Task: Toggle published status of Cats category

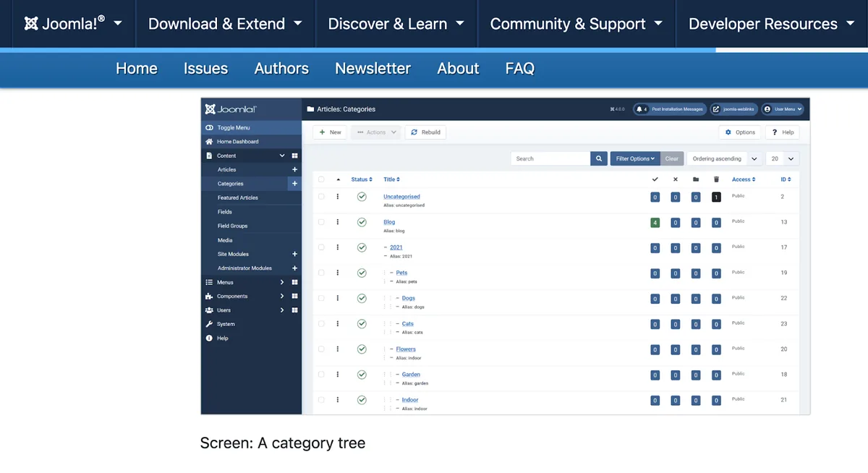Action: click(x=362, y=324)
